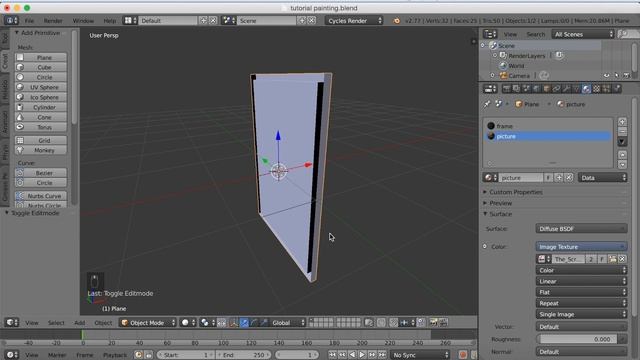The width and height of the screenshot is (640, 360).
Task: Open image file folder icon
Action: coord(612,259)
